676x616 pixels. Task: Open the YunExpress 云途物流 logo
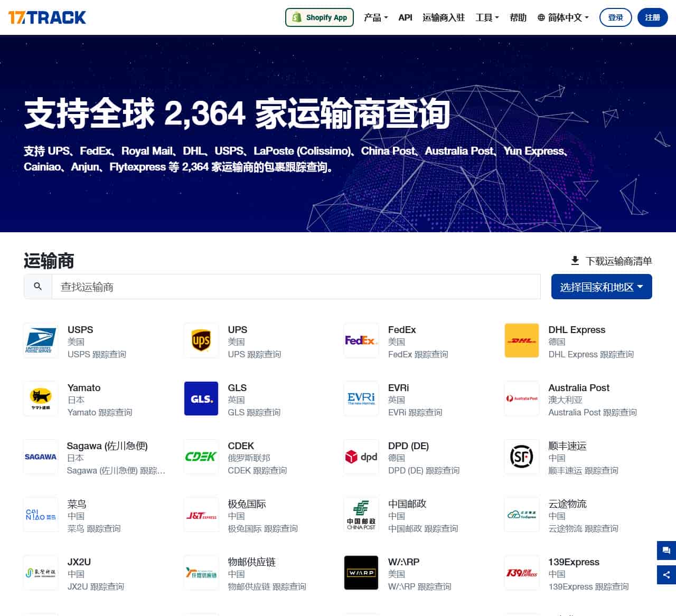522,515
